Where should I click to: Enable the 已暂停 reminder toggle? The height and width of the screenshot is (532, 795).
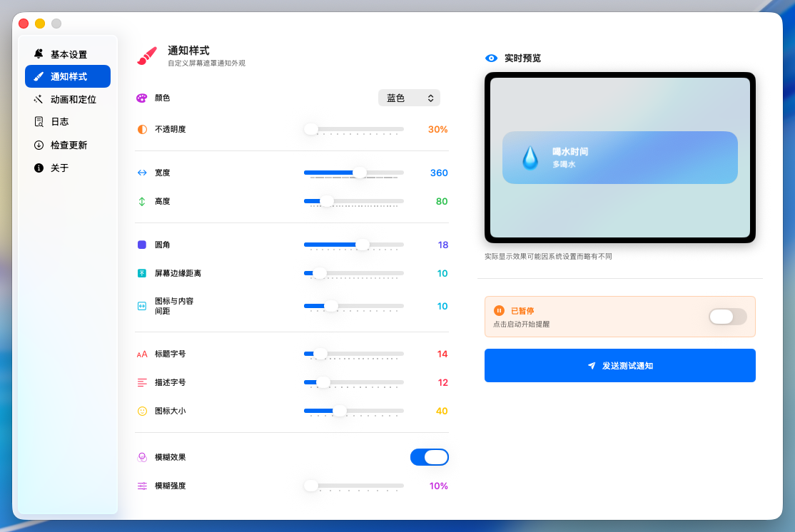(727, 317)
